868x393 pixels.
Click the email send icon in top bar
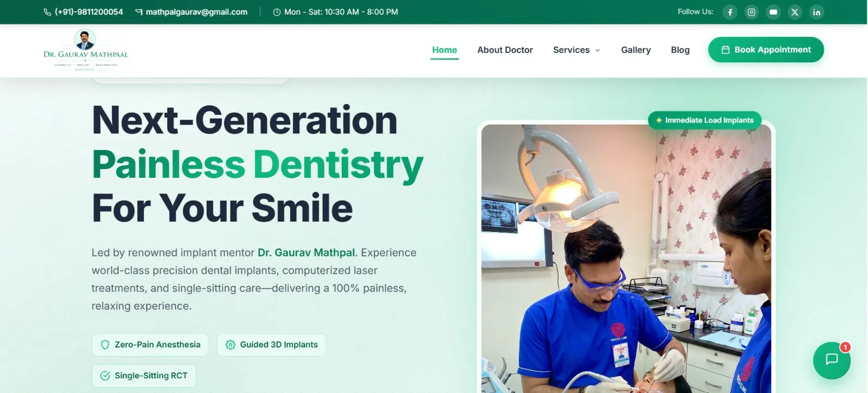tap(139, 12)
